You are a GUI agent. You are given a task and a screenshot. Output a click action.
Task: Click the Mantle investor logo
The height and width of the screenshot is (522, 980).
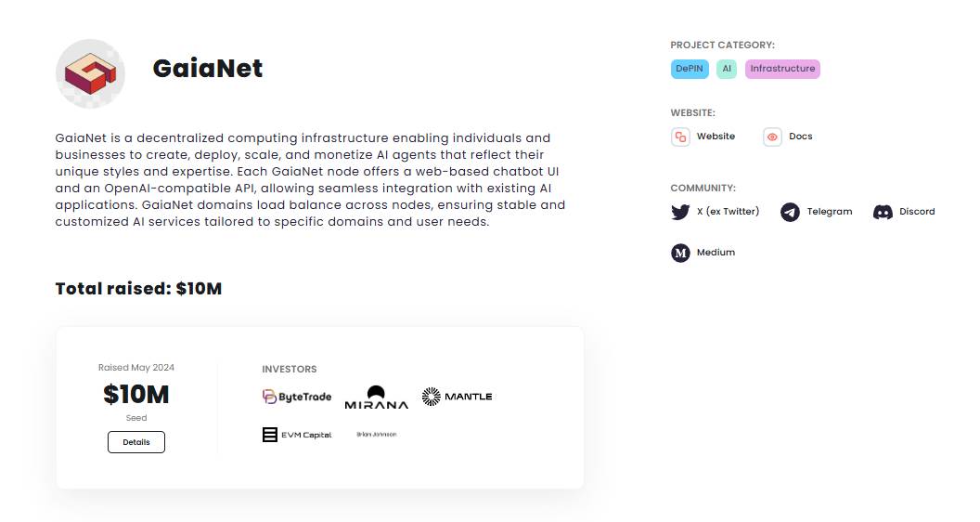click(457, 397)
